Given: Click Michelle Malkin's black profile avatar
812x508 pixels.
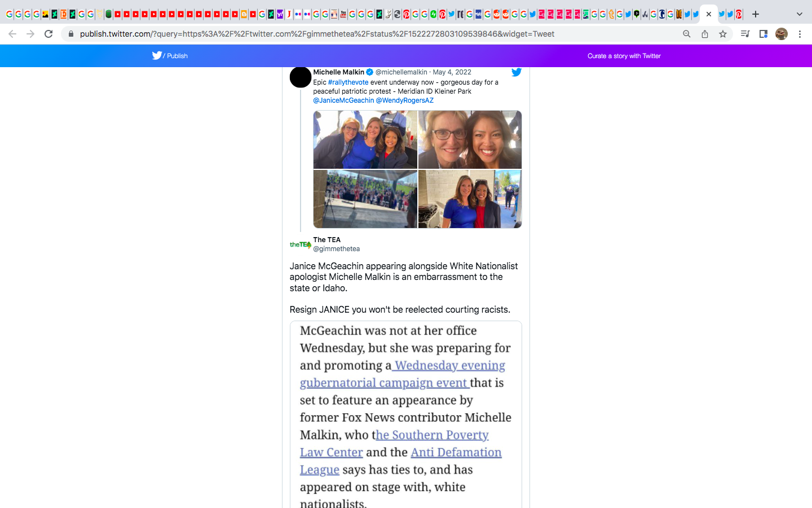Looking at the screenshot, I should point(301,77).
